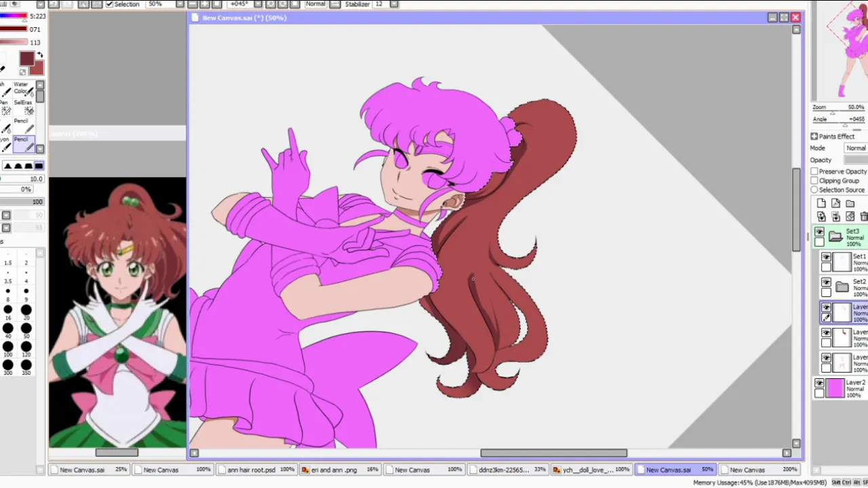The width and height of the screenshot is (868, 488).
Task: Click the Invert Selection icon beside Selection checkbox
Action: (97, 4)
